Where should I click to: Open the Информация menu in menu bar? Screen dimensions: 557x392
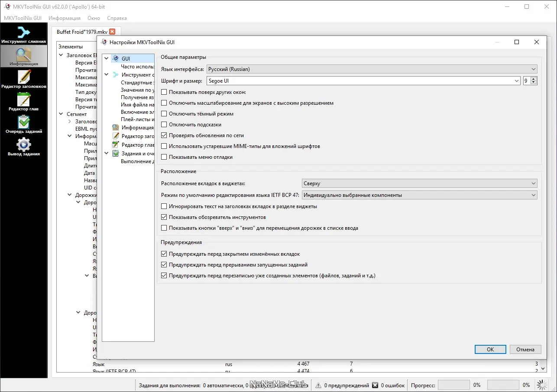tap(65, 18)
